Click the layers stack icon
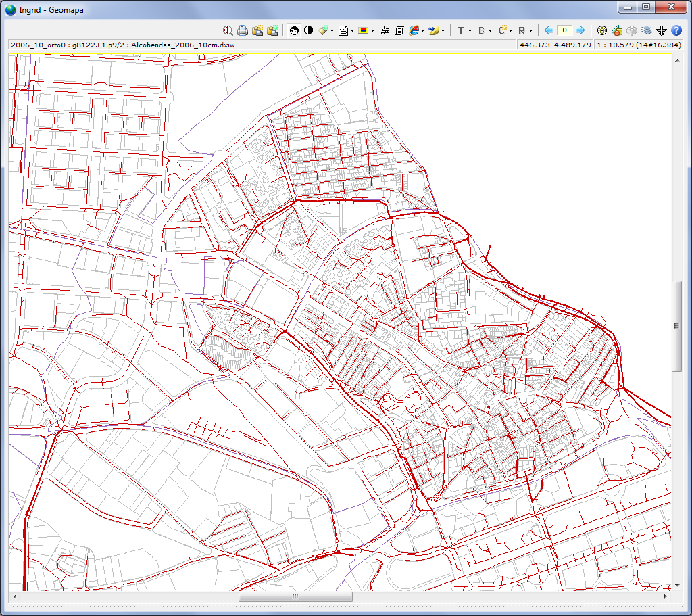 click(647, 30)
